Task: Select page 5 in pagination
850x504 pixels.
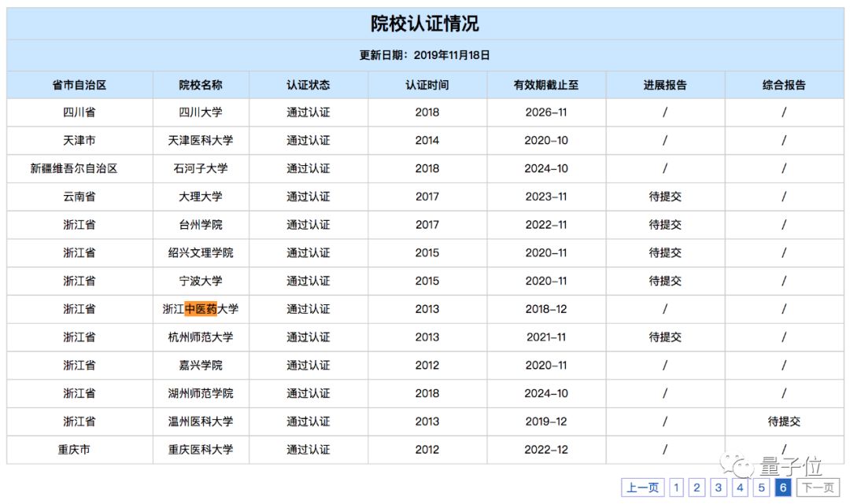Action: (761, 487)
